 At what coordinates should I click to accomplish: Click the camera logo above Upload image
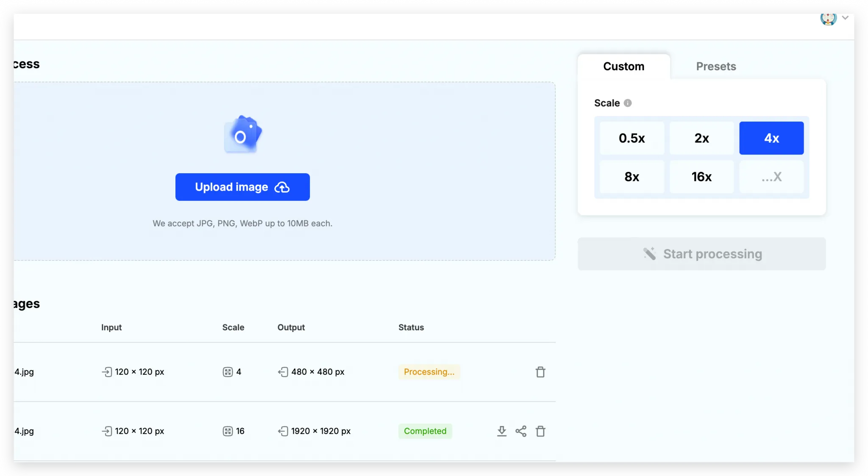pos(242,133)
